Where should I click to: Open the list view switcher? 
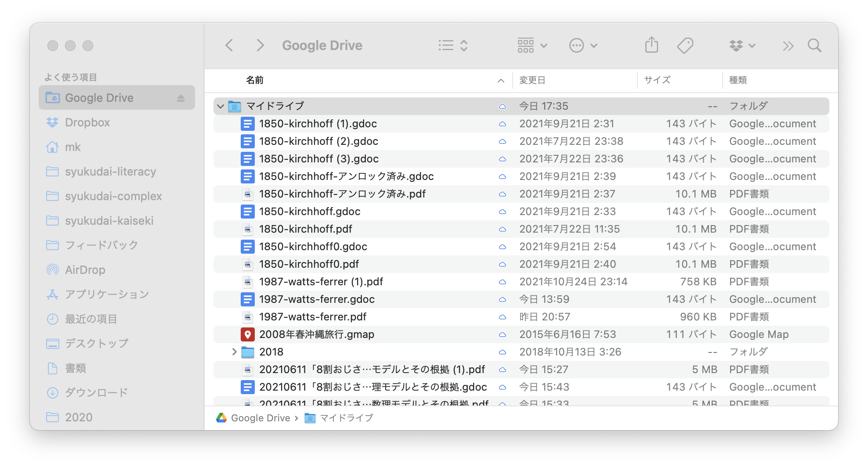453,45
